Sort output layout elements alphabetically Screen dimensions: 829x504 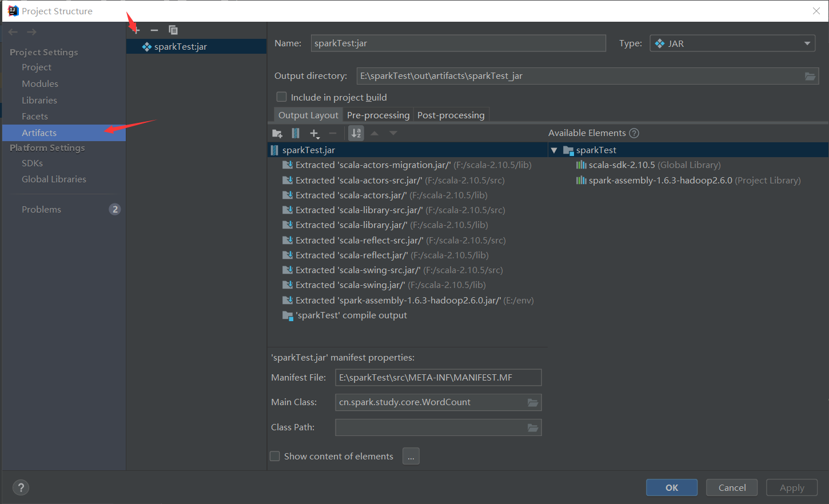click(356, 133)
